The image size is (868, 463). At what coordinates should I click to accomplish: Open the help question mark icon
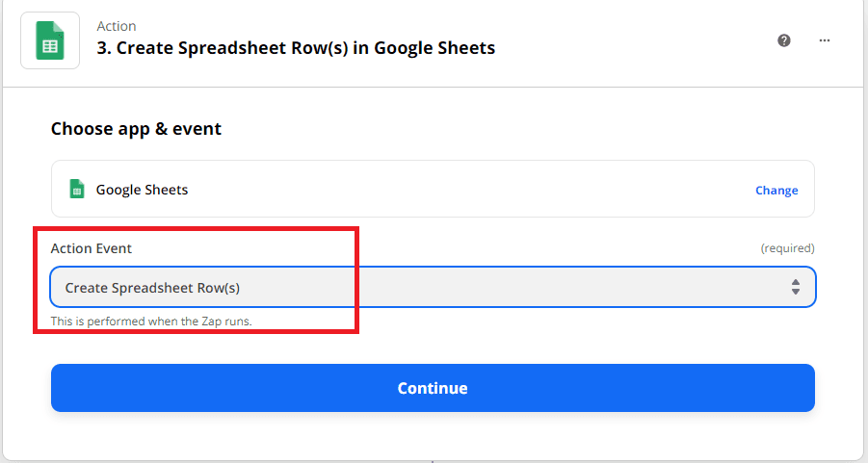pyautogui.click(x=784, y=40)
